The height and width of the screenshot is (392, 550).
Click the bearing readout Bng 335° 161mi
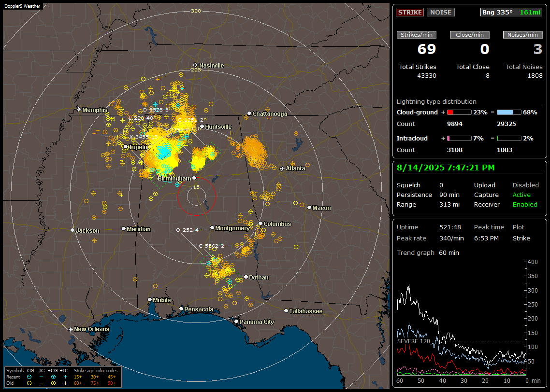click(511, 12)
